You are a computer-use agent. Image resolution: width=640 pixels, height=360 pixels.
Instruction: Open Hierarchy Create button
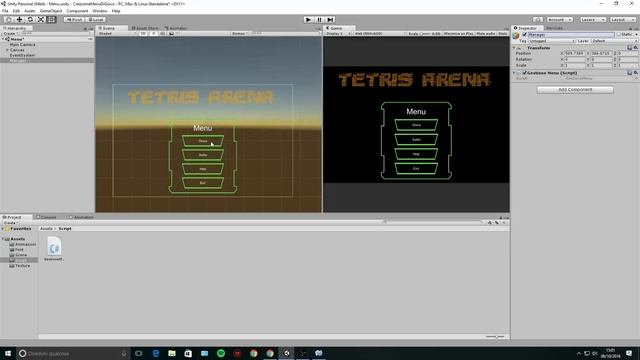10,33
